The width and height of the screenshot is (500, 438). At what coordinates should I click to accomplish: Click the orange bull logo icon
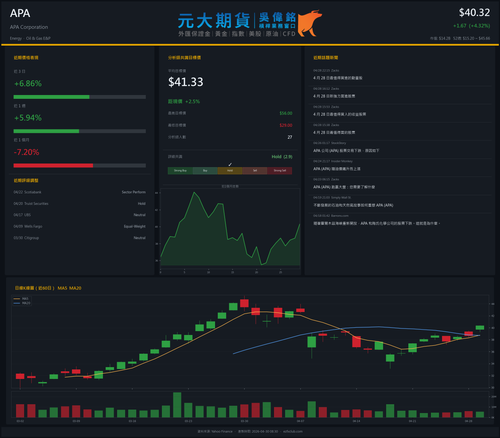click(310, 23)
